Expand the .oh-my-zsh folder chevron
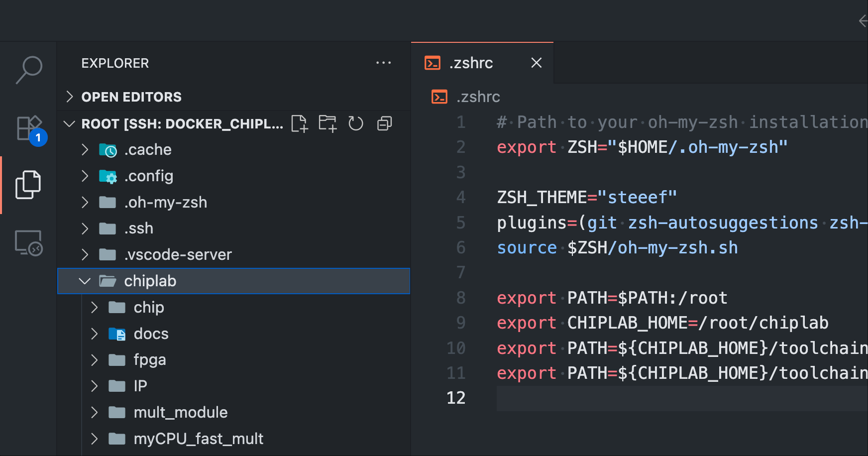868x456 pixels. pyautogui.click(x=85, y=202)
